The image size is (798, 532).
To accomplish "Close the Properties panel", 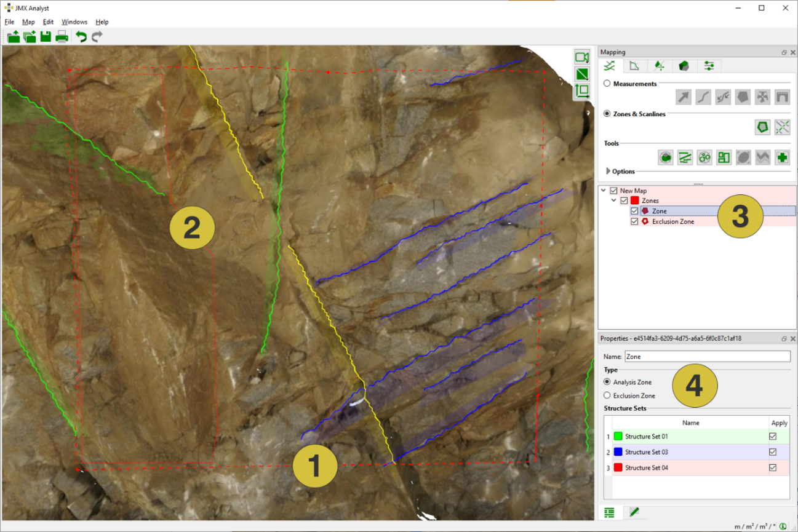I will click(792, 339).
